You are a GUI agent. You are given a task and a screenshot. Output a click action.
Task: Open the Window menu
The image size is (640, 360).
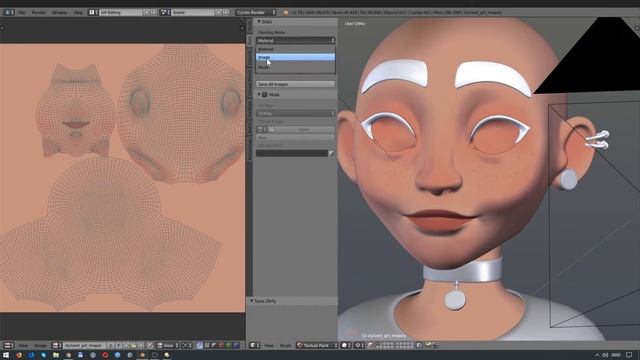tap(60, 12)
